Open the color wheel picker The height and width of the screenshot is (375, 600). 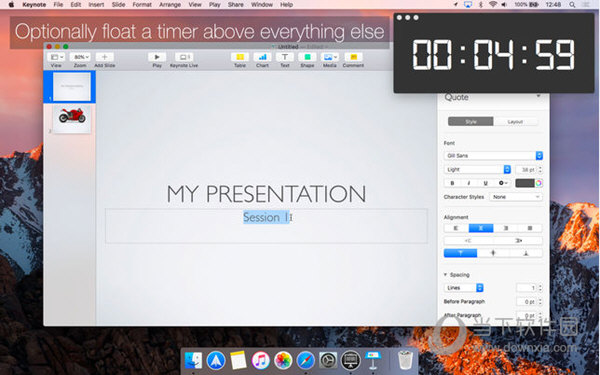pos(538,183)
